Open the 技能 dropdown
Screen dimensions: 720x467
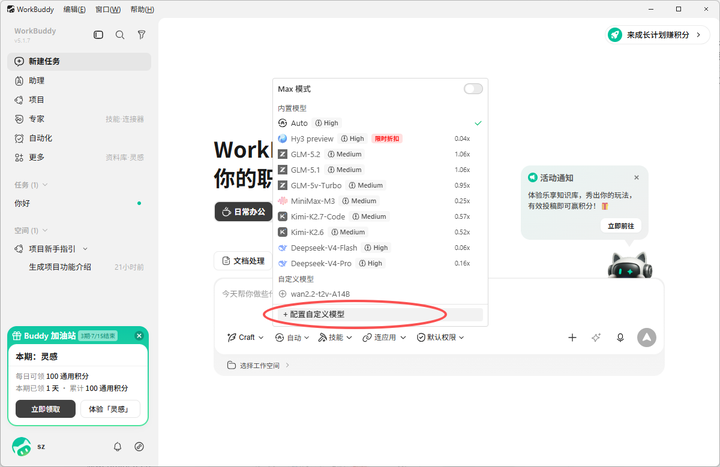coord(335,338)
